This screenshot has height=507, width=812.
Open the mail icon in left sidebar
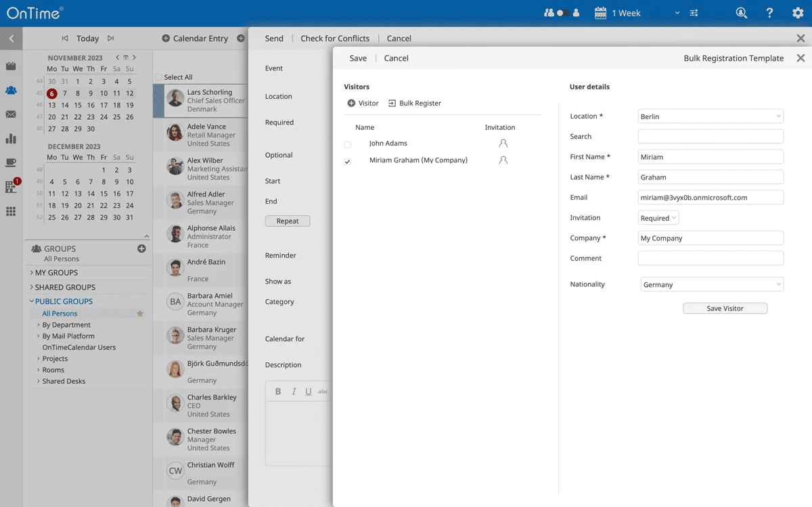11,114
